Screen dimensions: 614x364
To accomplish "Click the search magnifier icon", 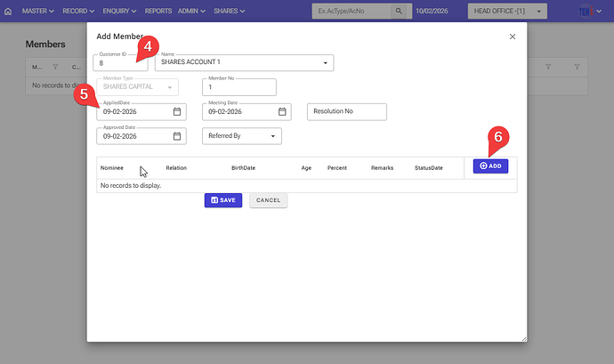I will point(399,11).
